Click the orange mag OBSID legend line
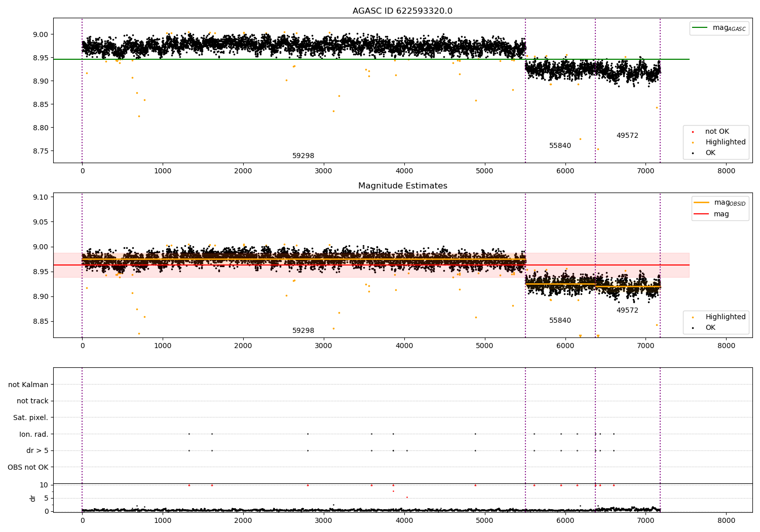The height and width of the screenshot is (532, 760). [x=702, y=203]
